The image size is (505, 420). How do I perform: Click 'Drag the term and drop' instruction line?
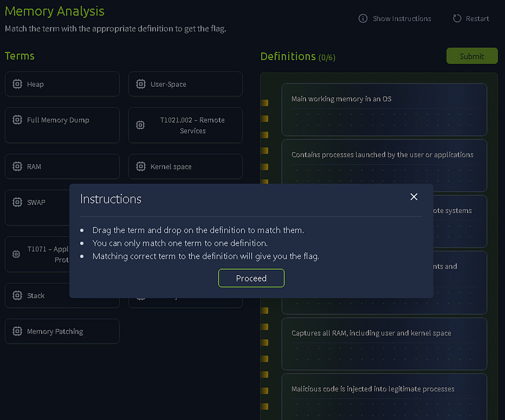coord(198,230)
